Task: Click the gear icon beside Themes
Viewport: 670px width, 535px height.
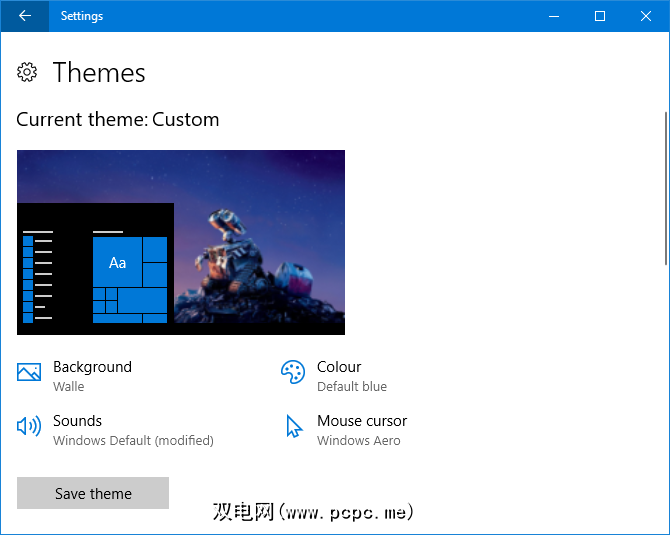Action: point(27,72)
